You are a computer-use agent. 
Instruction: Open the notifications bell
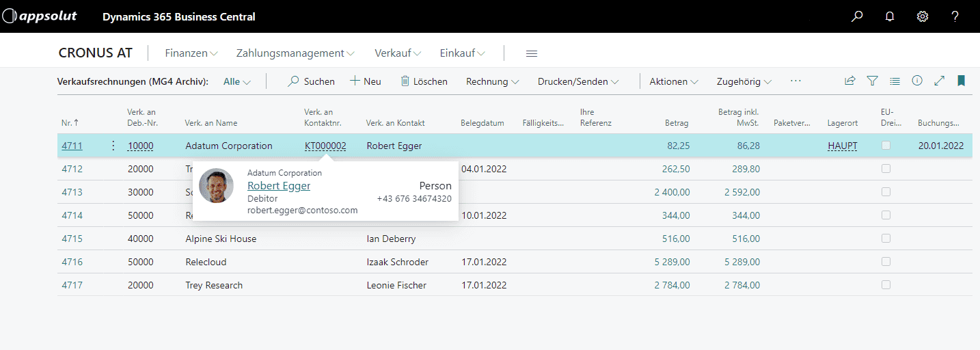890,16
